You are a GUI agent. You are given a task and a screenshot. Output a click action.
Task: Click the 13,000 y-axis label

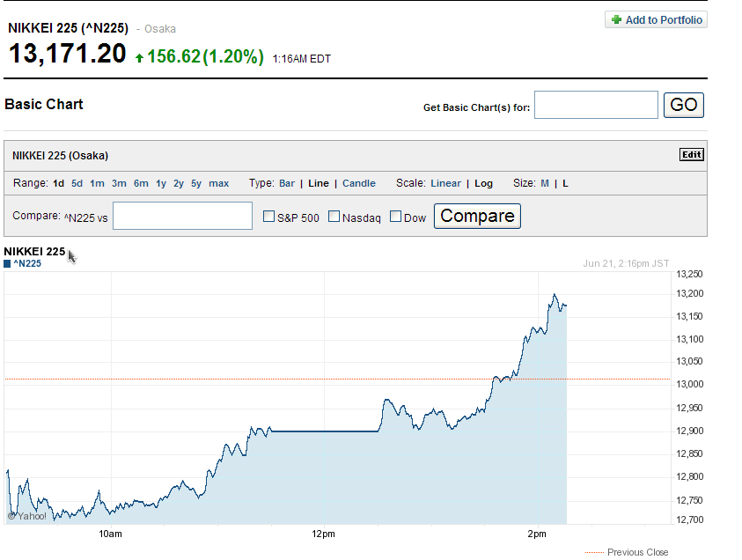point(689,384)
